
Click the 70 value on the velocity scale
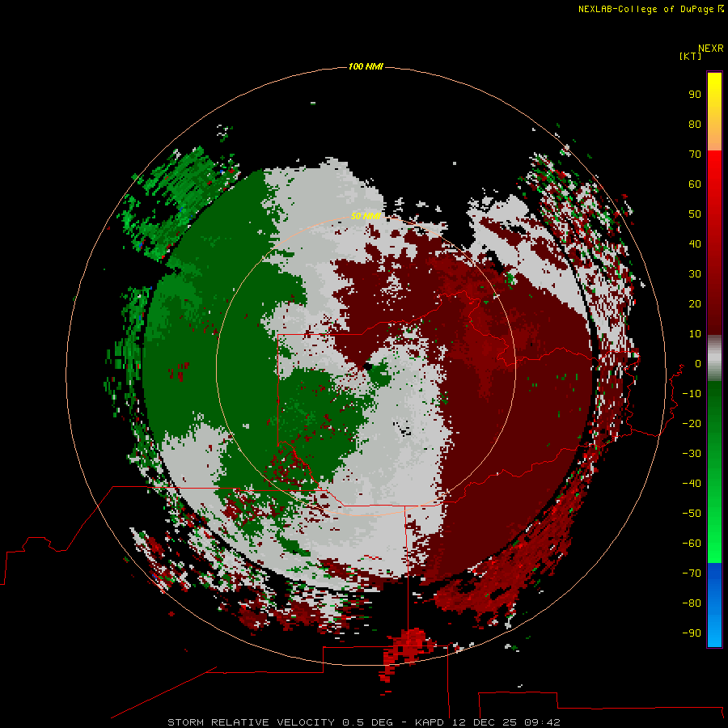tap(695, 154)
